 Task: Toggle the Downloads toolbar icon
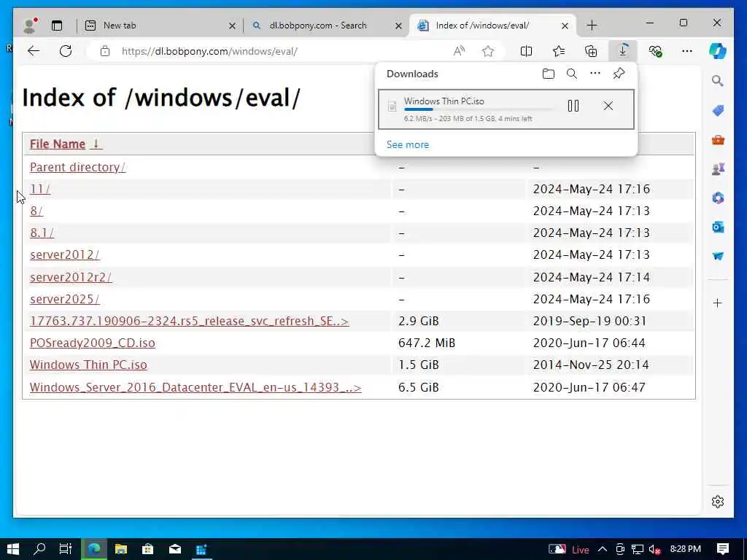(x=623, y=50)
